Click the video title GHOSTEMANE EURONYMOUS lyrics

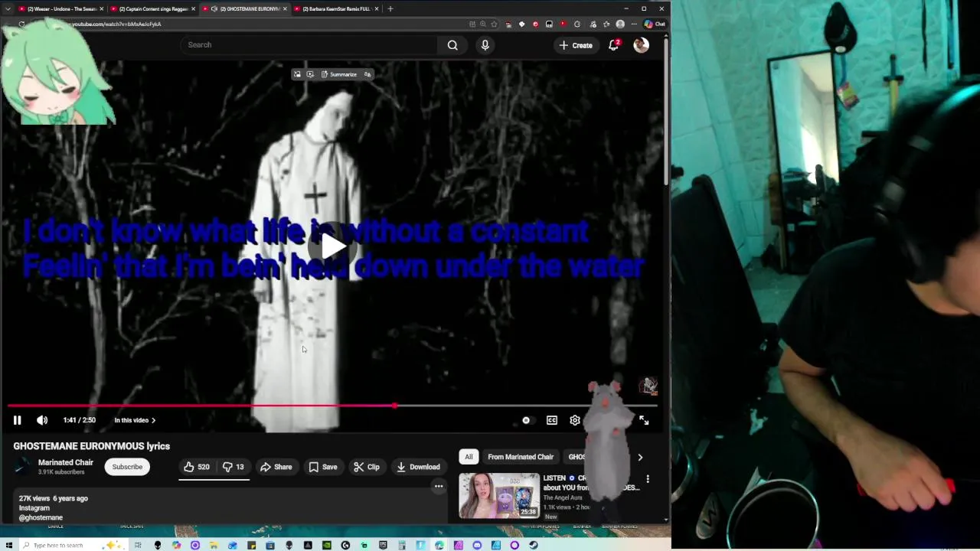91,446
